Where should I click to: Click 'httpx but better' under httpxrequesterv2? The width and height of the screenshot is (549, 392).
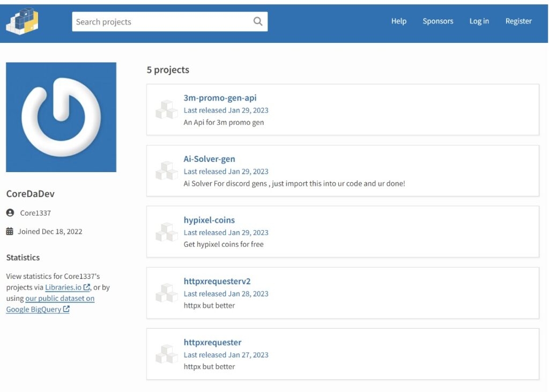(x=209, y=306)
